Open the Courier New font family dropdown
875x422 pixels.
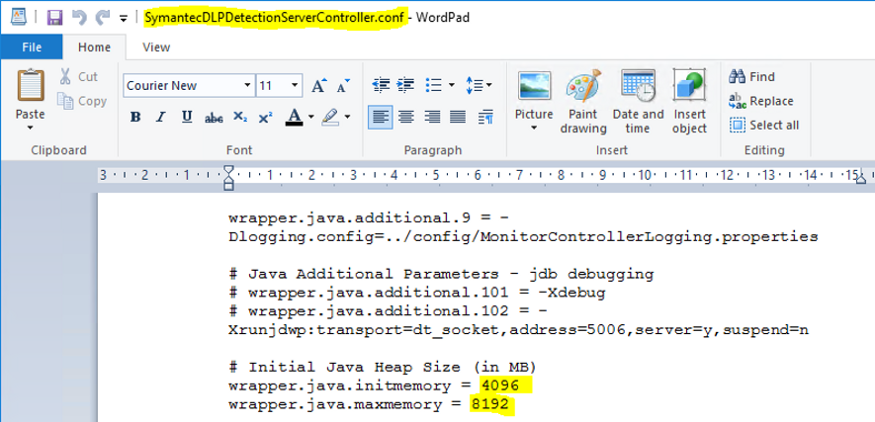(243, 86)
